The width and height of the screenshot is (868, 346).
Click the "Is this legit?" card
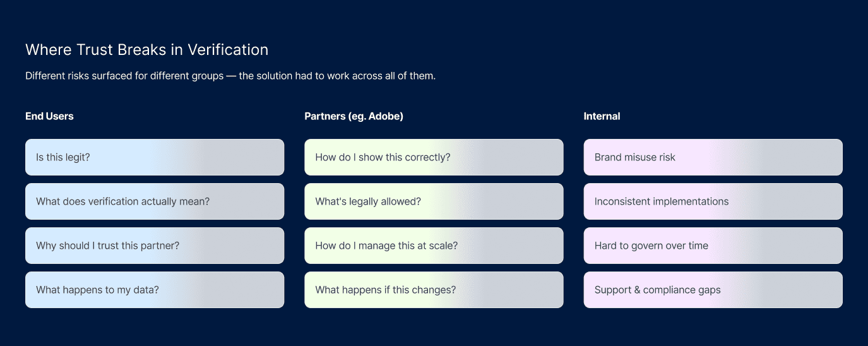155,157
